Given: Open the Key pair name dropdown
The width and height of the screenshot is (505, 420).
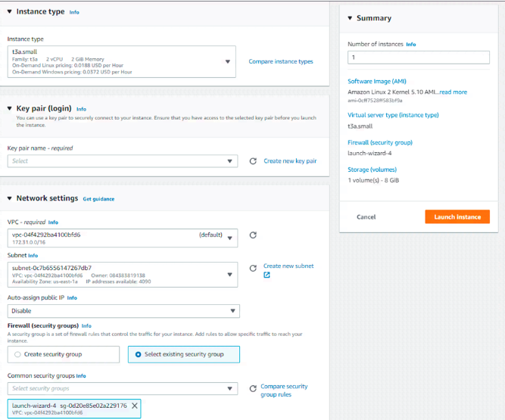Looking at the screenshot, I should tap(123, 161).
